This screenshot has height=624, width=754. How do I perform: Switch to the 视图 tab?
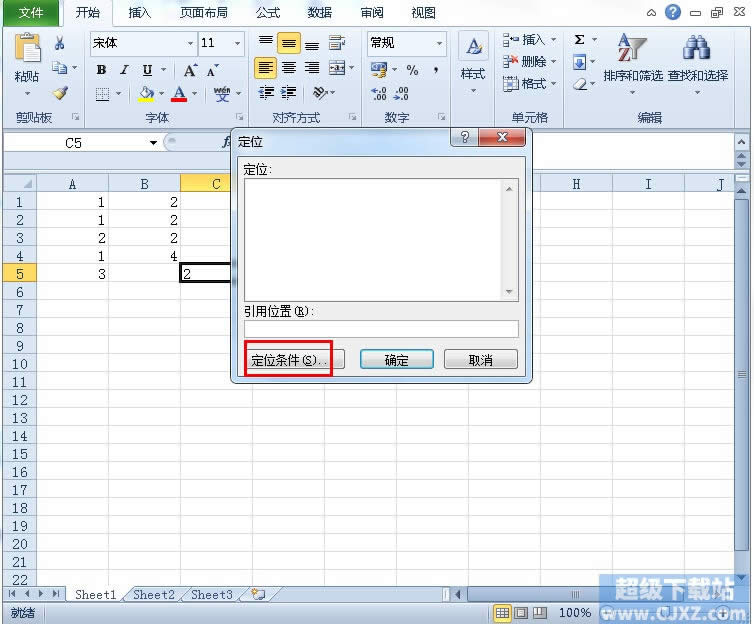coord(424,13)
